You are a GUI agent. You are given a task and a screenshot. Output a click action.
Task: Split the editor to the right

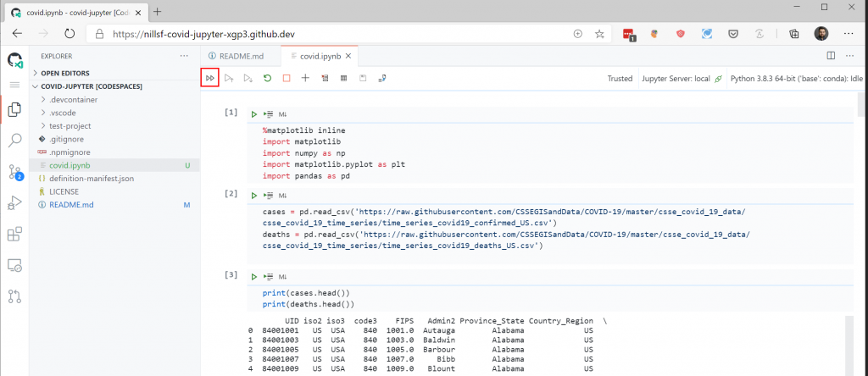(x=831, y=56)
